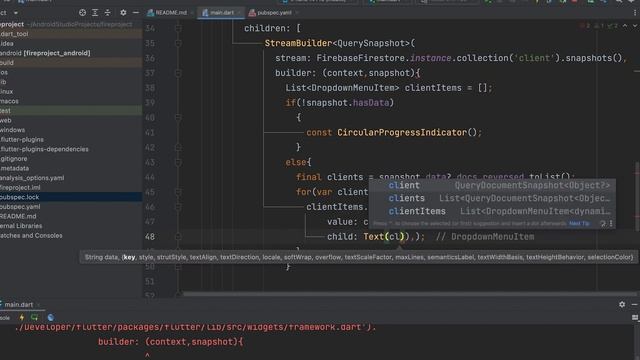Click gutter at line number 44
Viewport: 640px width, 360px height.
coord(150,177)
